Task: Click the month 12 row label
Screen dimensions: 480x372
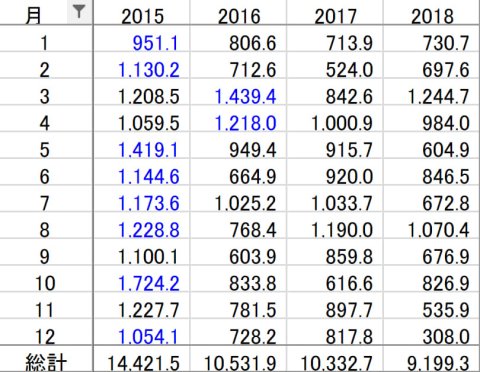Action: 45,337
